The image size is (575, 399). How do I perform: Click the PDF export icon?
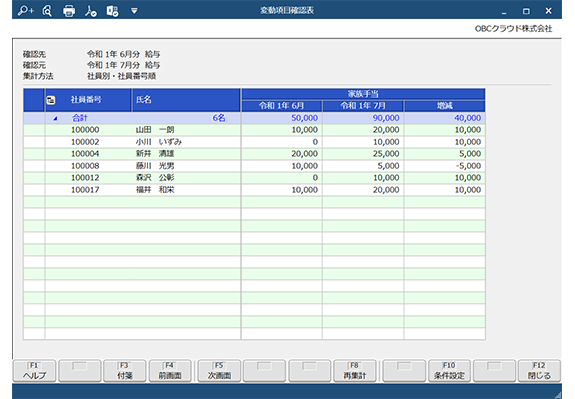pyautogui.click(x=91, y=11)
